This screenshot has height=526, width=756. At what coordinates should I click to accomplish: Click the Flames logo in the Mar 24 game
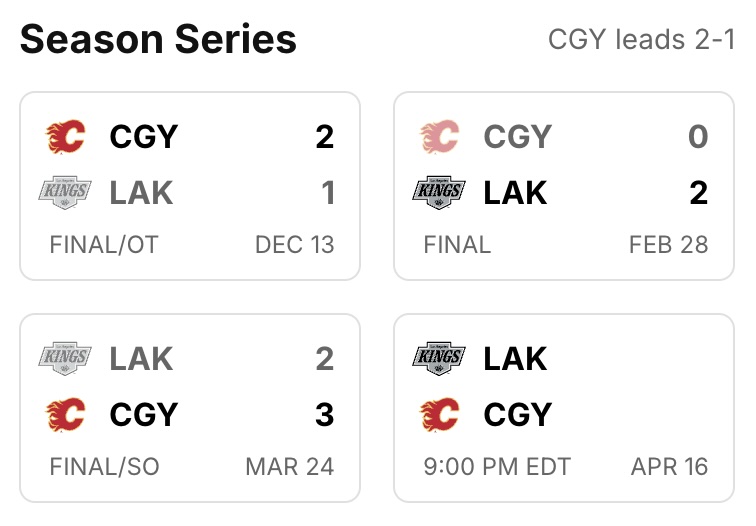(66, 414)
